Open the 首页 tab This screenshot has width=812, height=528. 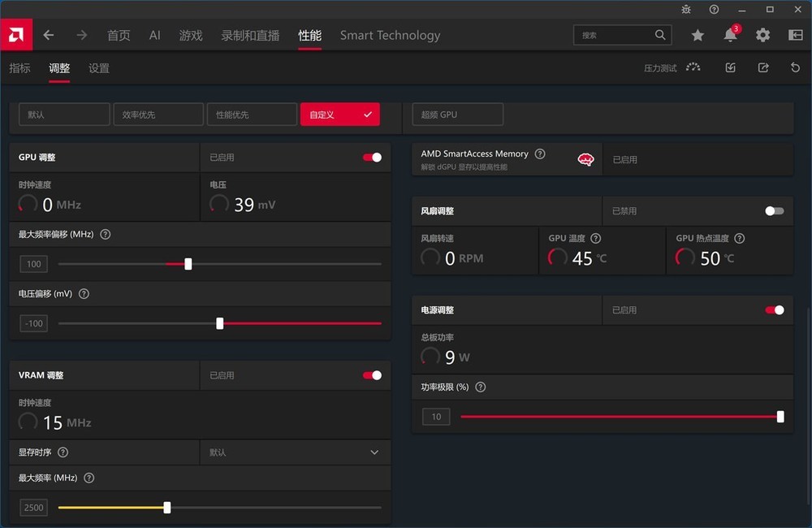click(x=119, y=35)
